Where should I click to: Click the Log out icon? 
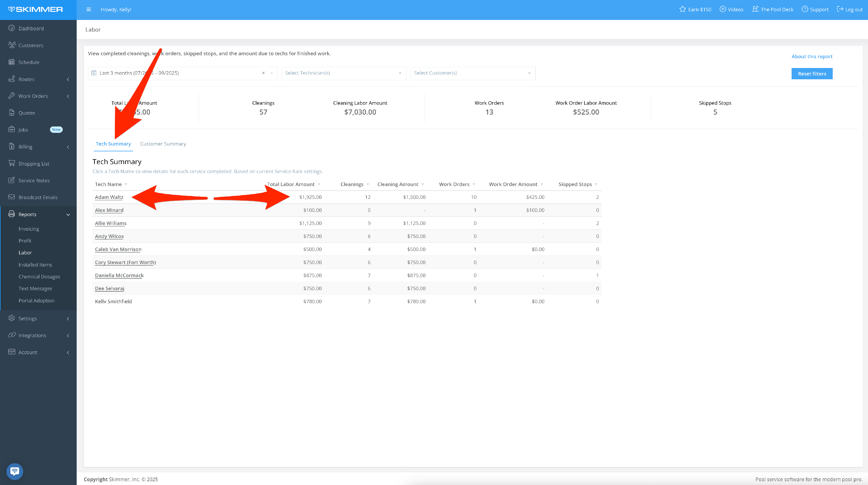coord(840,10)
